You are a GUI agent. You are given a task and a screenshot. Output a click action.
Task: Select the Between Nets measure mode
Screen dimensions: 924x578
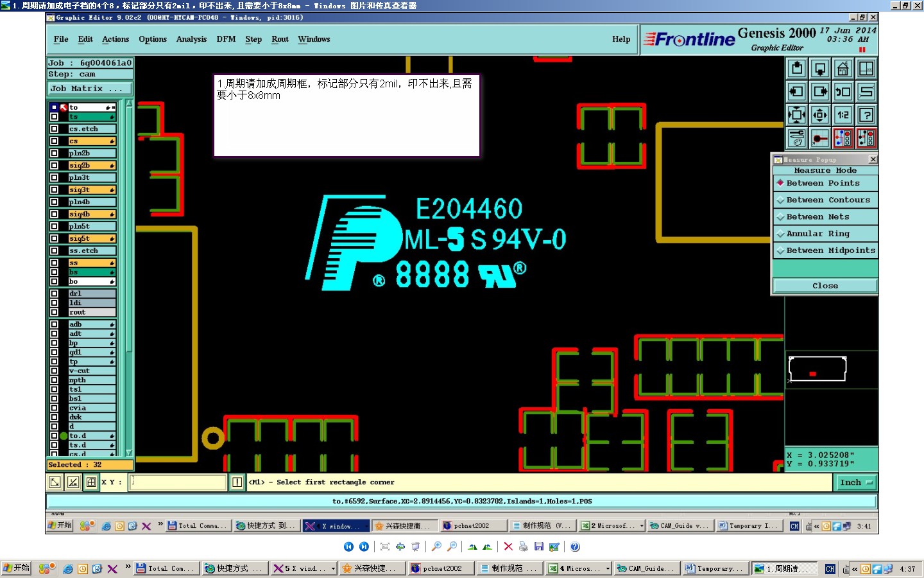coord(825,216)
